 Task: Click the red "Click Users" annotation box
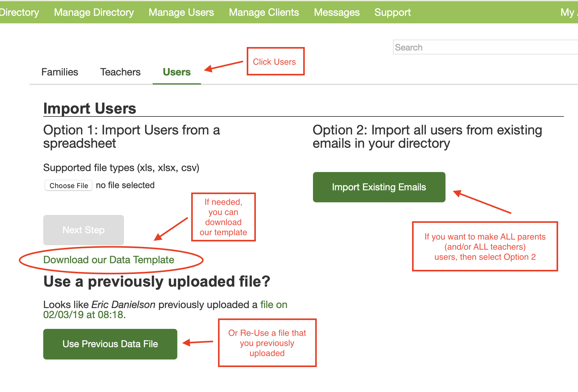pyautogui.click(x=275, y=62)
